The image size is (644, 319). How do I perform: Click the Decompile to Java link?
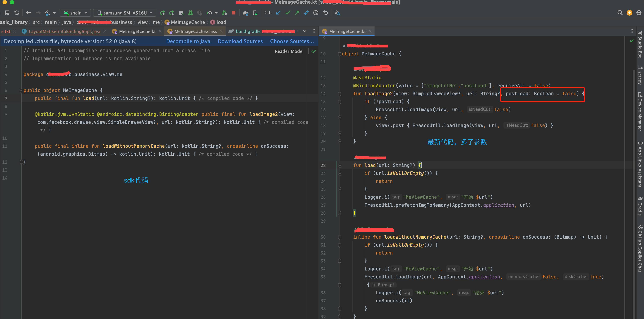pos(188,41)
